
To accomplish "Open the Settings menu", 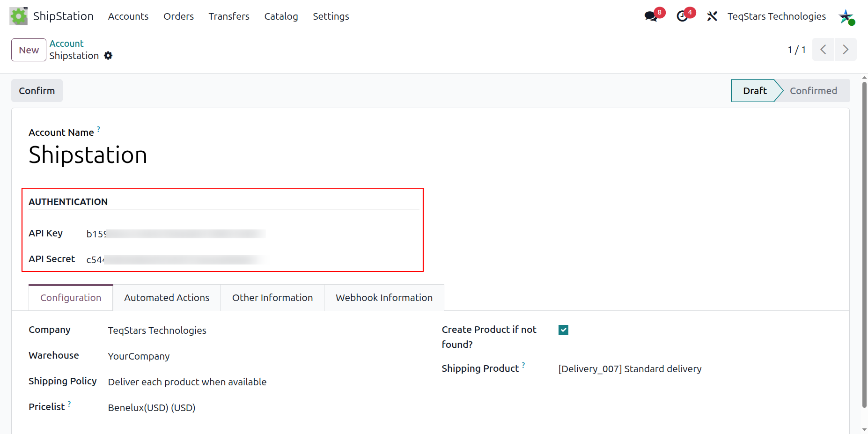I will click(x=331, y=16).
